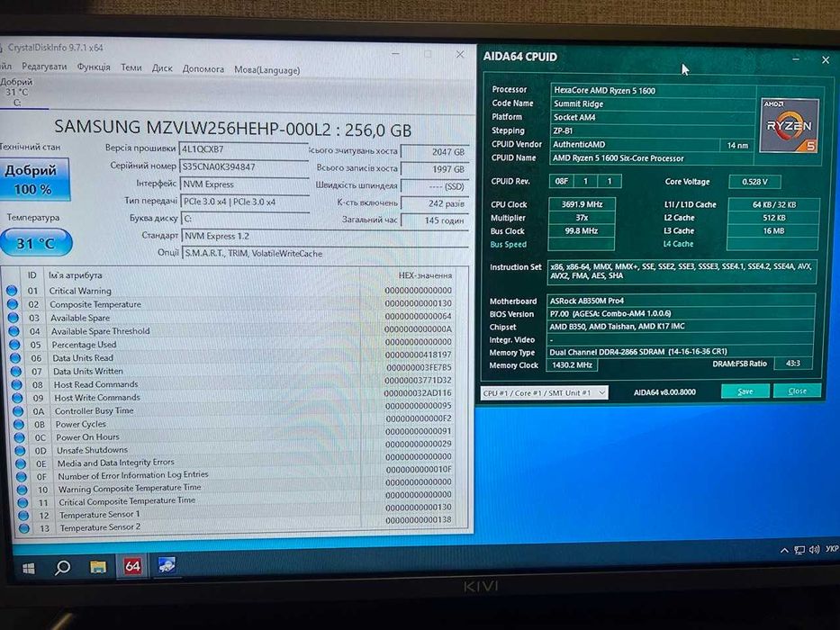Viewport: 840px width, 630px height.
Task: Click the Close button in AIDA64 CPUID
Action: (x=797, y=391)
